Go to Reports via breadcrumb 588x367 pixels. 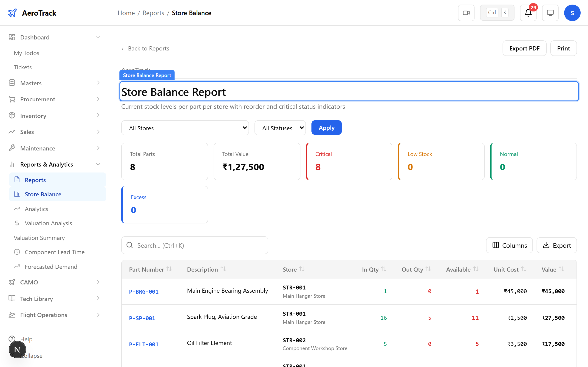coord(153,13)
